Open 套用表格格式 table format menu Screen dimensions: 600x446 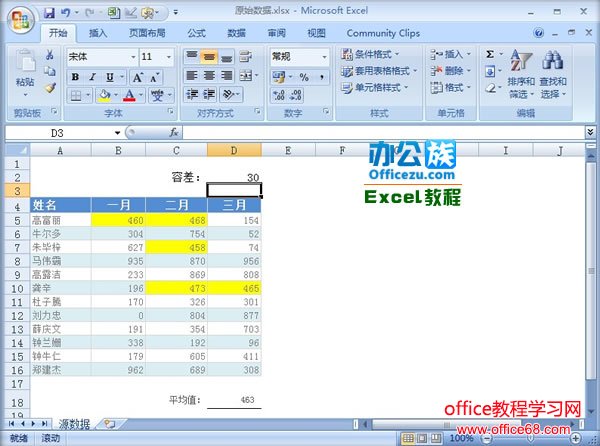tap(378, 71)
